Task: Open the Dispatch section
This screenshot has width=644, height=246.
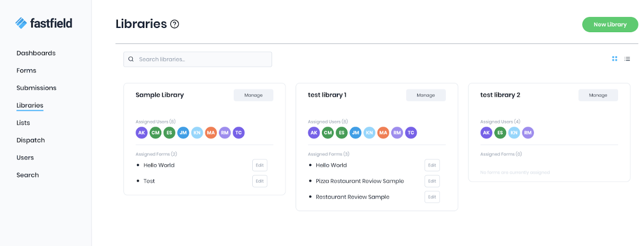Action: point(31,140)
